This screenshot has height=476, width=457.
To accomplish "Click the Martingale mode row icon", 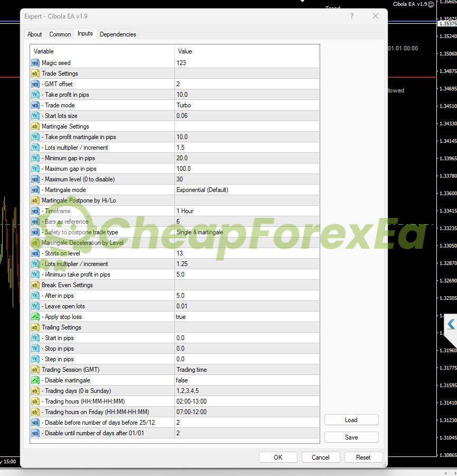I will coord(35,190).
